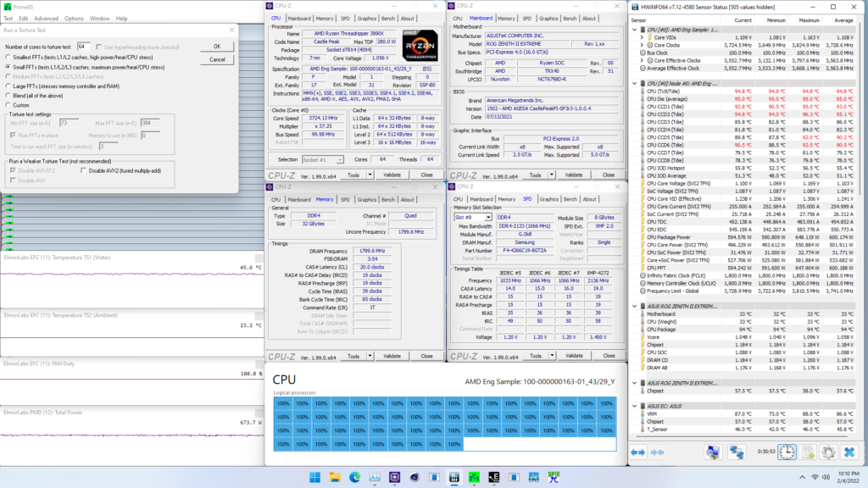Open the volume speaker tray icon
Screen dimensions: 868x488
coord(826,477)
